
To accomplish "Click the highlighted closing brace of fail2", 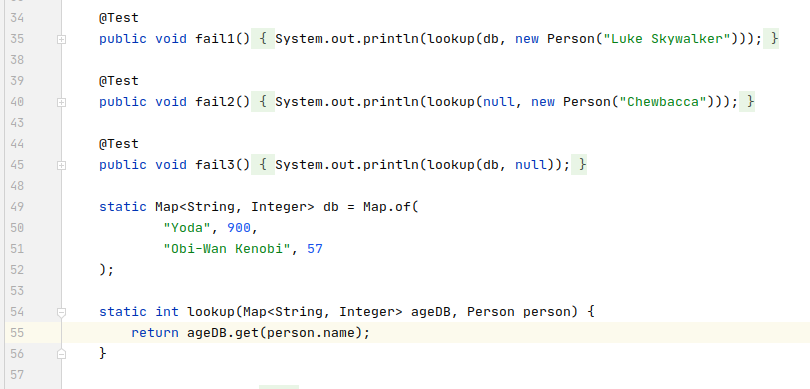I will point(747,102).
